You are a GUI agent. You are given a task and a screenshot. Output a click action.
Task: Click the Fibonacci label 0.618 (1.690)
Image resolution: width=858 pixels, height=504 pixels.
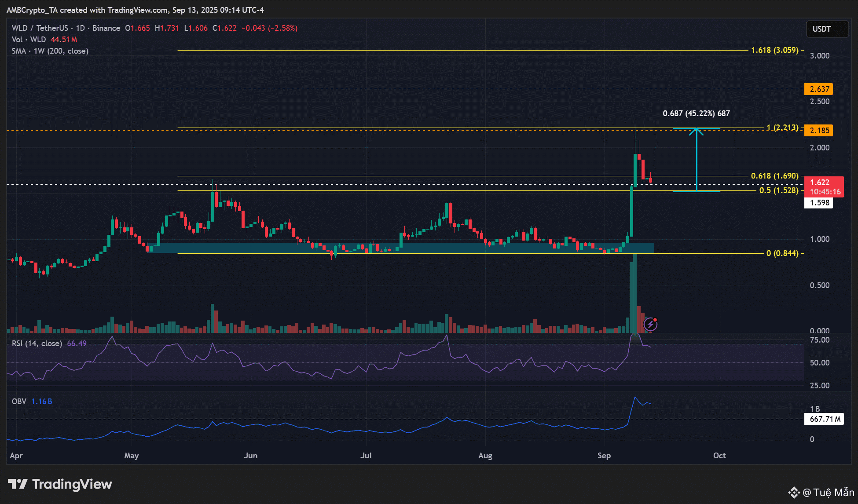775,176
